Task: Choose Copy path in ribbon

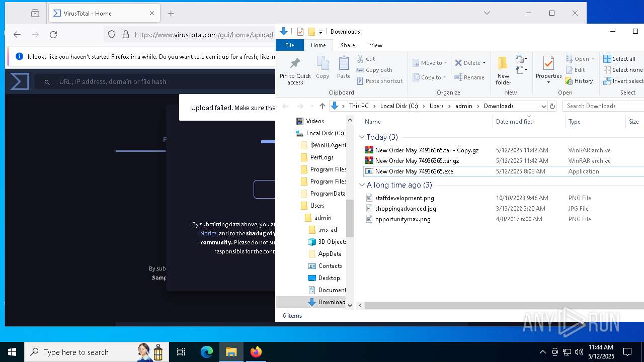Action: click(x=374, y=70)
